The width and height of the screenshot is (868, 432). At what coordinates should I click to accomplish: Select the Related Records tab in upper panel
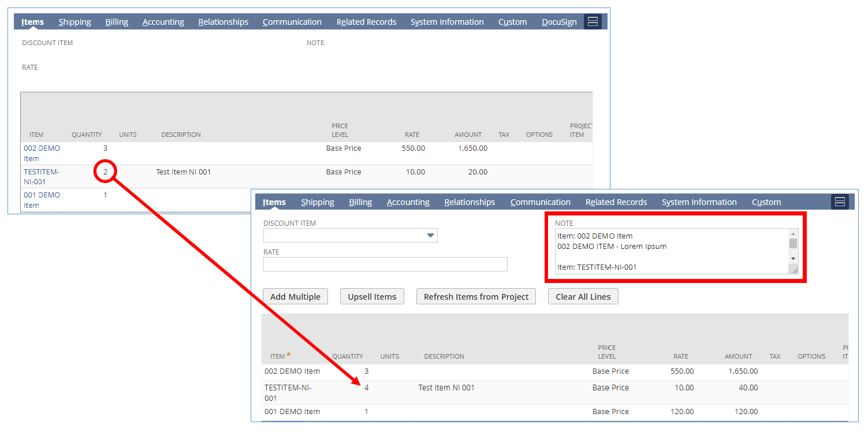point(366,22)
